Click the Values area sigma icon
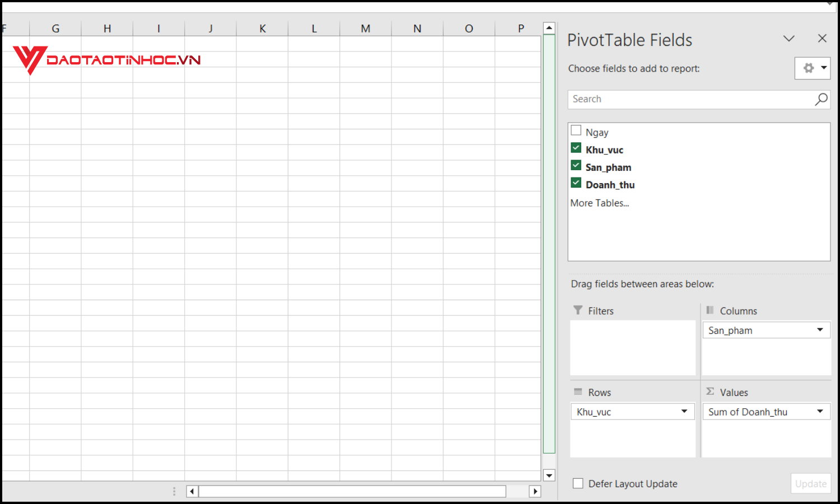Viewport: 840px width, 504px height. (x=710, y=391)
